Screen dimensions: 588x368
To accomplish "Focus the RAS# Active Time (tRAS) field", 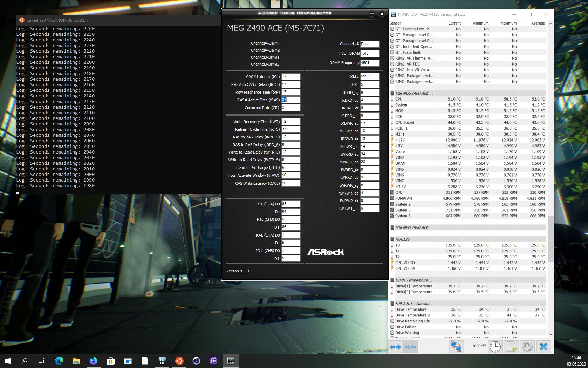I will coord(291,100).
